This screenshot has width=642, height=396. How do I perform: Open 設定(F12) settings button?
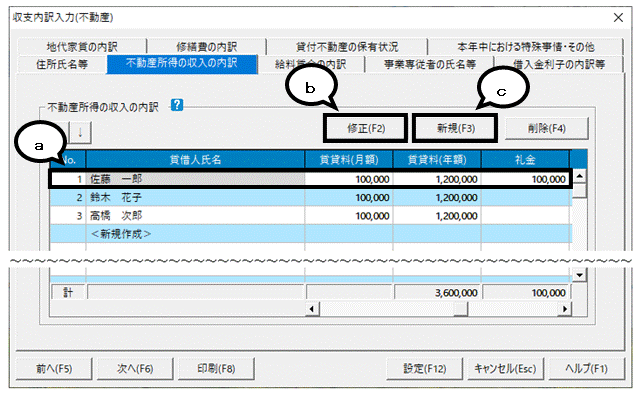point(425,369)
